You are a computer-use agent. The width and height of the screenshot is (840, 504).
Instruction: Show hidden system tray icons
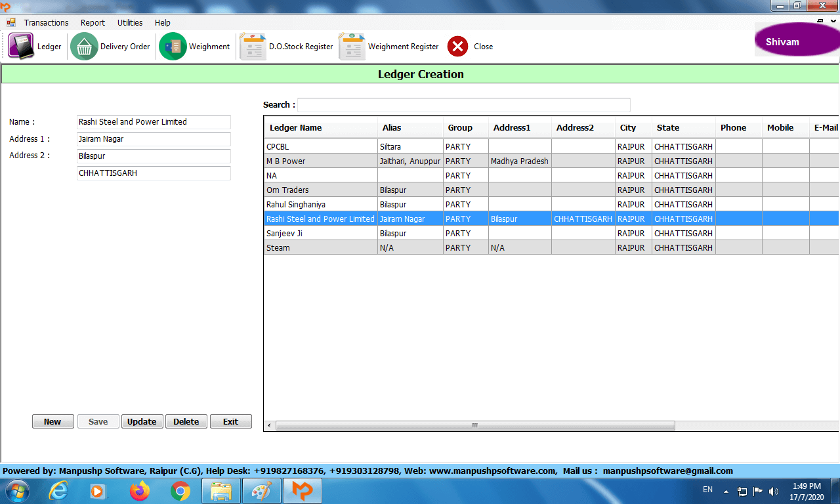(x=726, y=491)
